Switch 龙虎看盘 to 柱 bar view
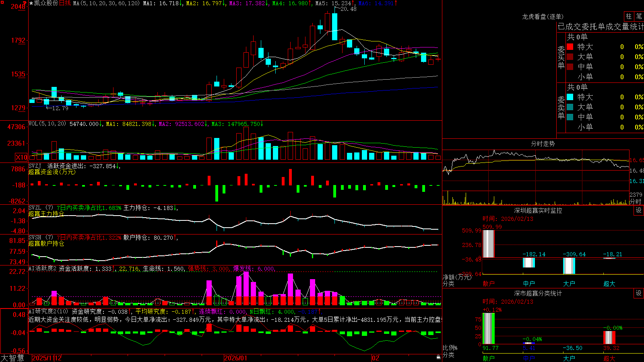Screen dimensions: 644x362 [629, 16]
